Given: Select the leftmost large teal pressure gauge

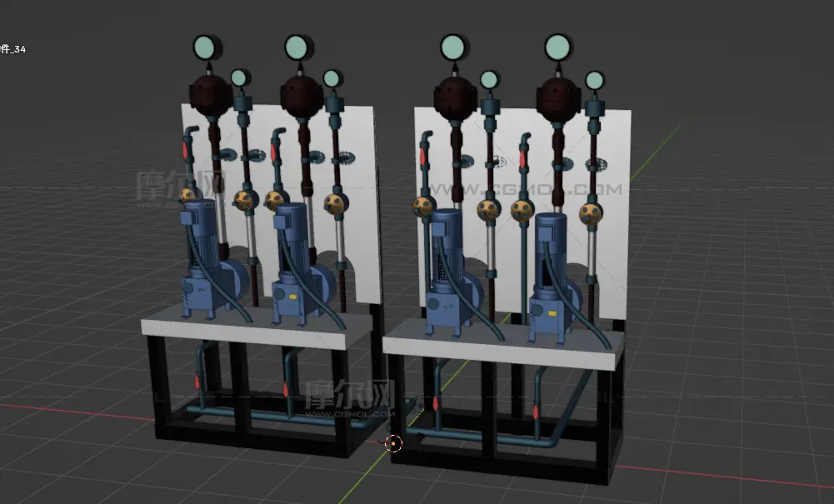Looking at the screenshot, I should point(205,46).
